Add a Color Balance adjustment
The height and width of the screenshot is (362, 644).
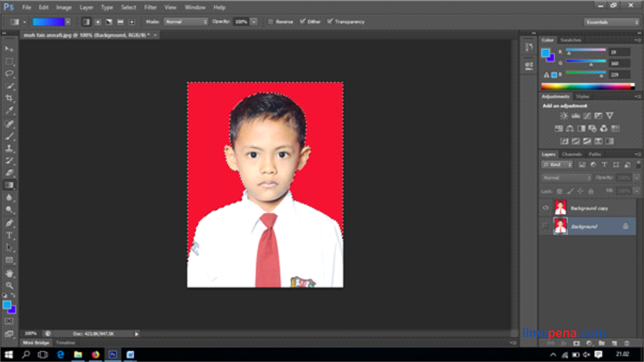(570, 129)
